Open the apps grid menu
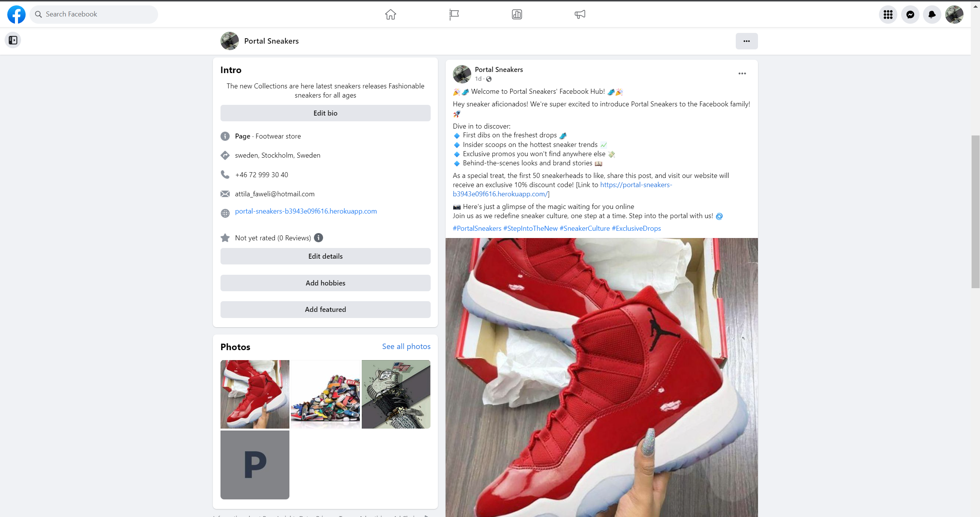 (888, 14)
